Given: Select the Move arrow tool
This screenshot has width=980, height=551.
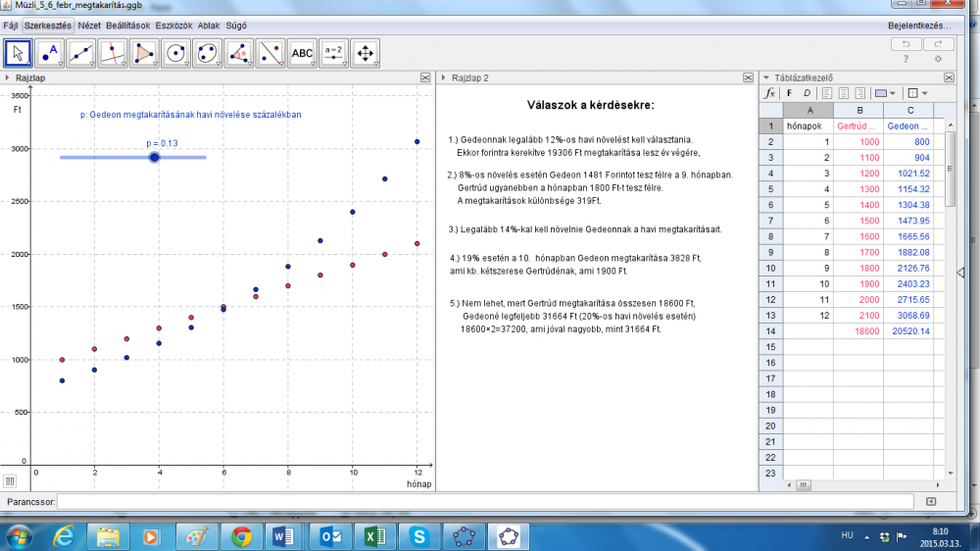Looking at the screenshot, I should coord(19,53).
